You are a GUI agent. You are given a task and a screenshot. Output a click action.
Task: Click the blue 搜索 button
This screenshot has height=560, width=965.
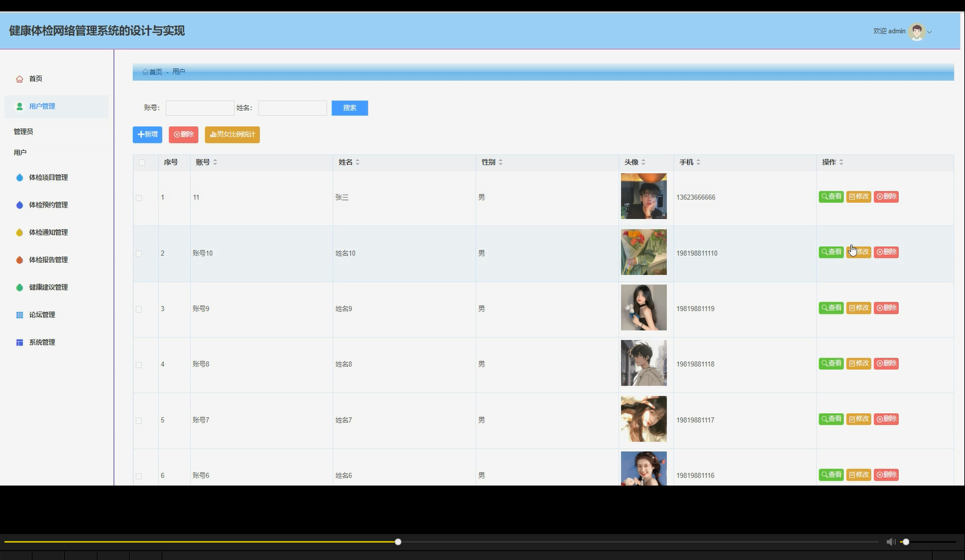[x=349, y=108]
